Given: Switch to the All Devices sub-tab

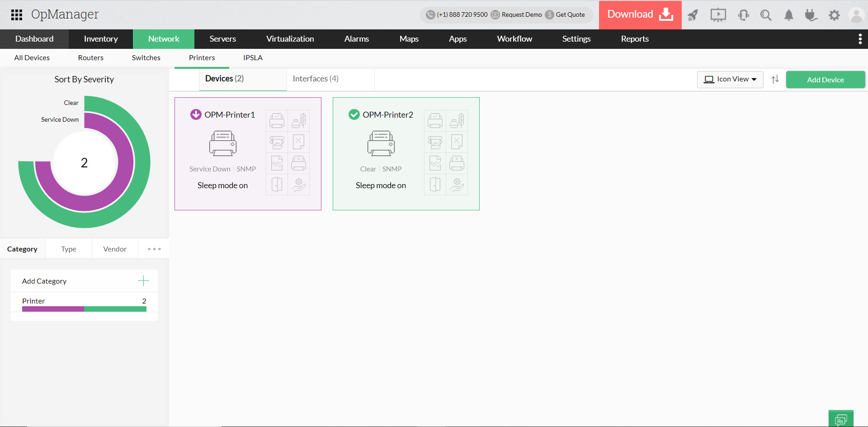Looking at the screenshot, I should coord(32,58).
